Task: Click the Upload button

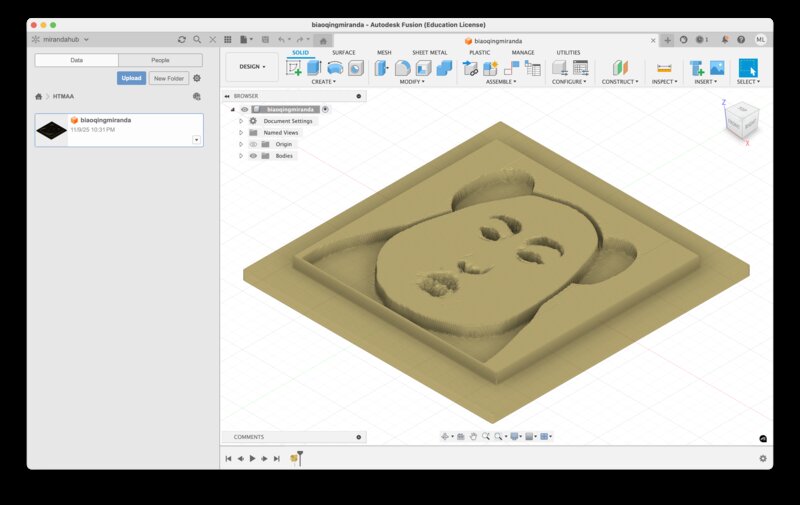Action: pos(131,78)
